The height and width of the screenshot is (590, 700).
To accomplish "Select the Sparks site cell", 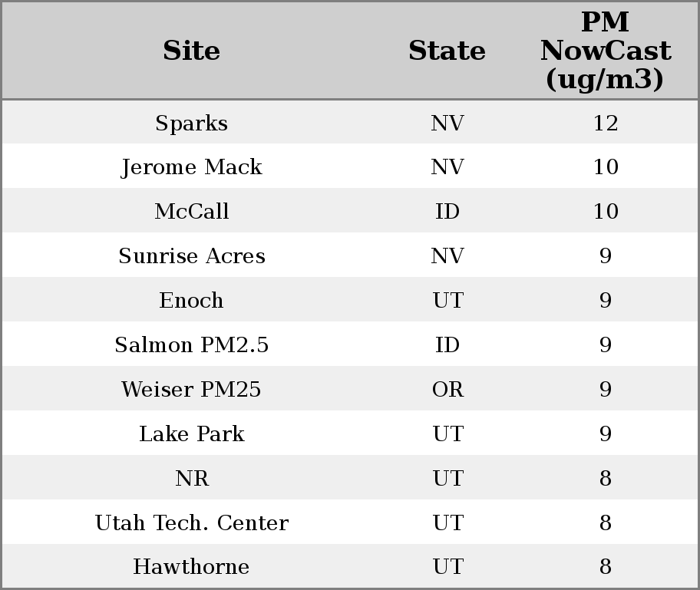I will point(191,123).
